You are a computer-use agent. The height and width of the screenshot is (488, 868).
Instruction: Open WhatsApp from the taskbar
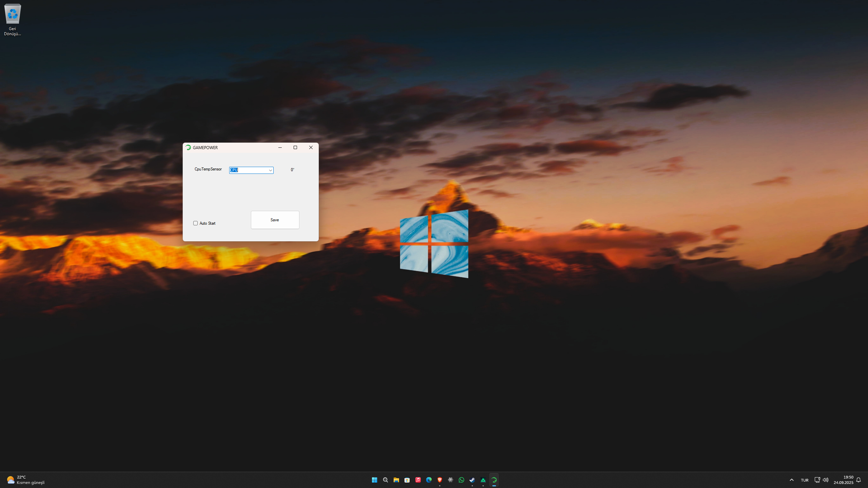461,480
